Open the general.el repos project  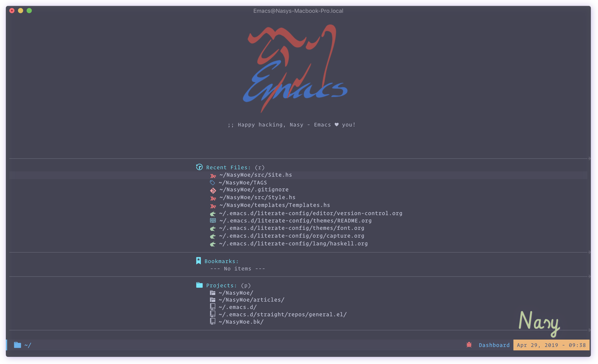pyautogui.click(x=283, y=315)
